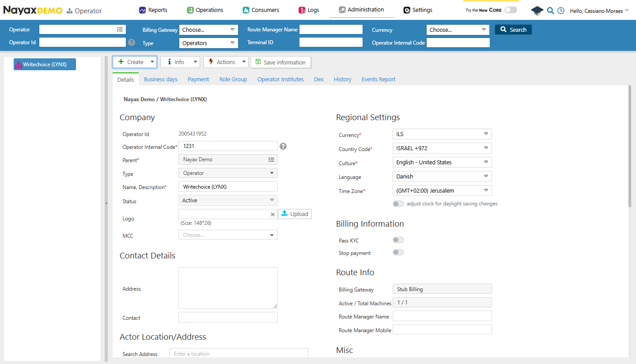Open the Events Report tab
The image size is (636, 364).
[379, 79]
